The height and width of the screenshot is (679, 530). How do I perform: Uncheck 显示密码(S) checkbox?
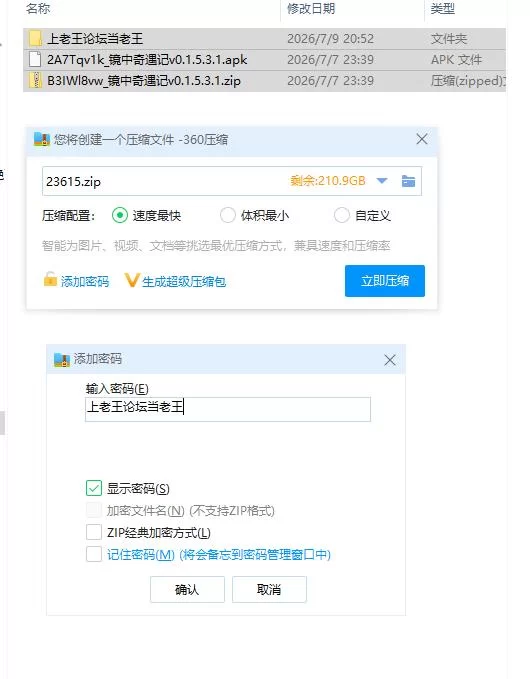point(94,488)
